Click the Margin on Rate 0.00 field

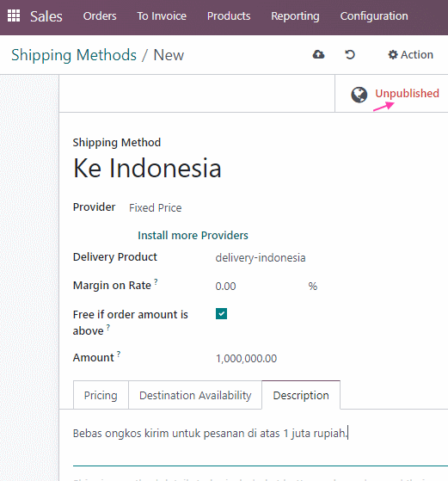258,287
